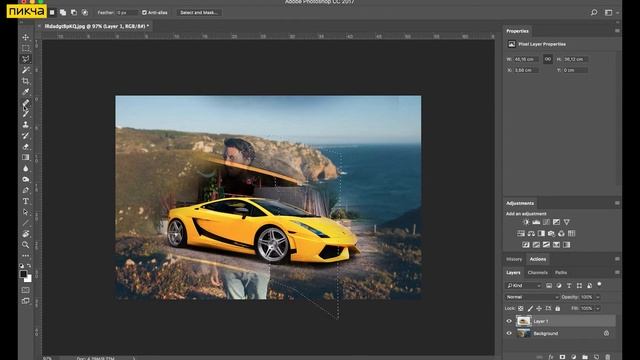Select the Brush tool
This screenshot has width=640, height=360.
point(26,113)
